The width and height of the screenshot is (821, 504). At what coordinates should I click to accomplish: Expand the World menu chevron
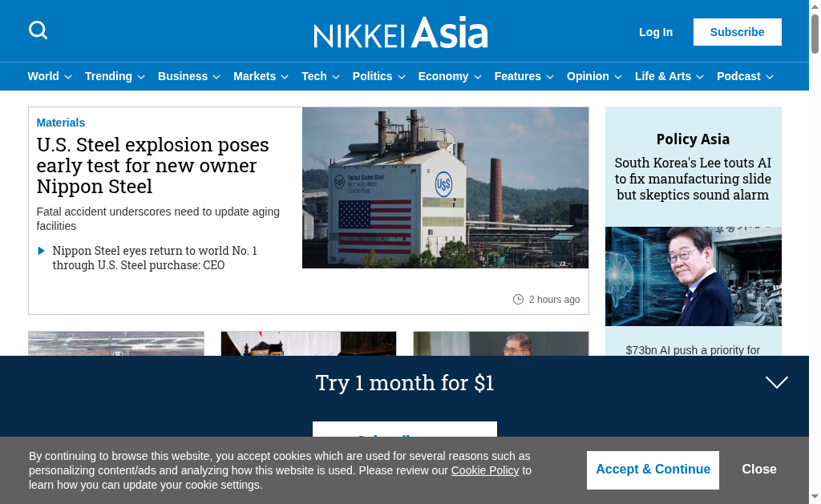68,77
